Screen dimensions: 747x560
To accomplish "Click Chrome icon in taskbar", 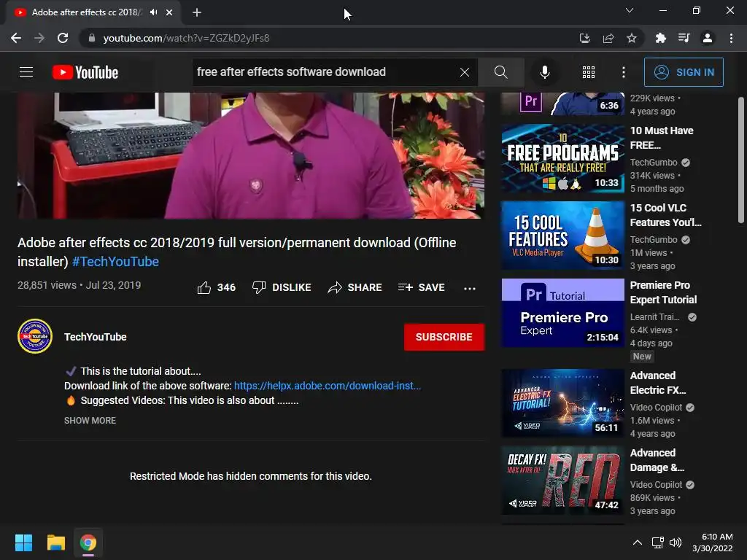I will 88,542.
